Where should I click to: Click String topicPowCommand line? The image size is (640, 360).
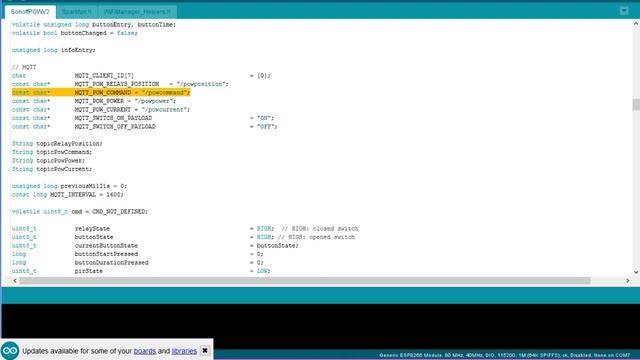pyautogui.click(x=52, y=152)
